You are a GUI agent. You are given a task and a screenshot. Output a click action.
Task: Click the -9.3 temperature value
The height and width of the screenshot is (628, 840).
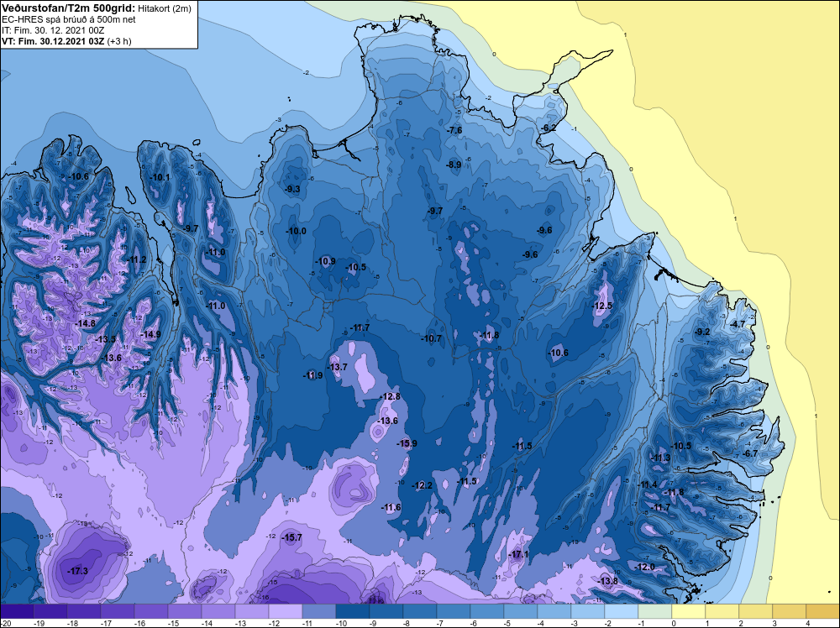pyautogui.click(x=292, y=189)
